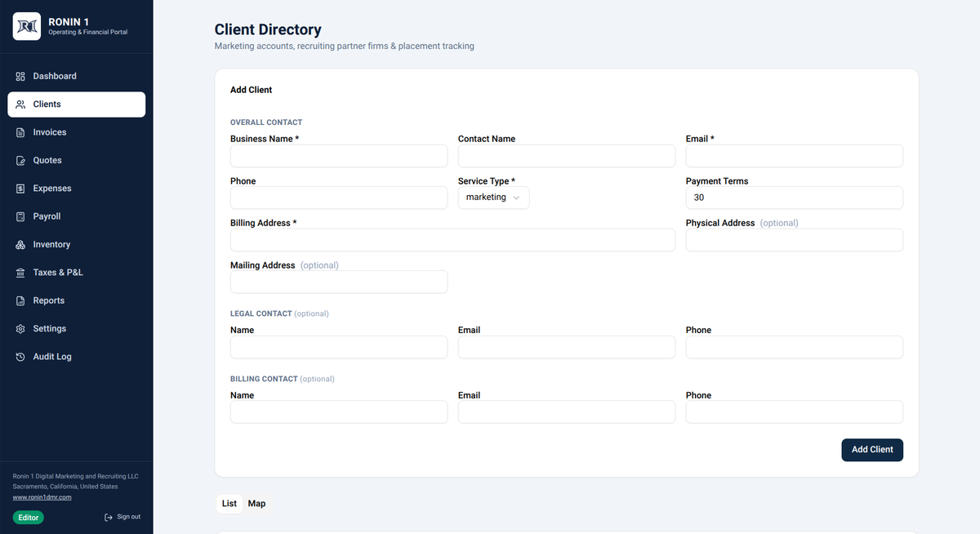
Task: Click the Client Directory heading
Action: [x=268, y=30]
